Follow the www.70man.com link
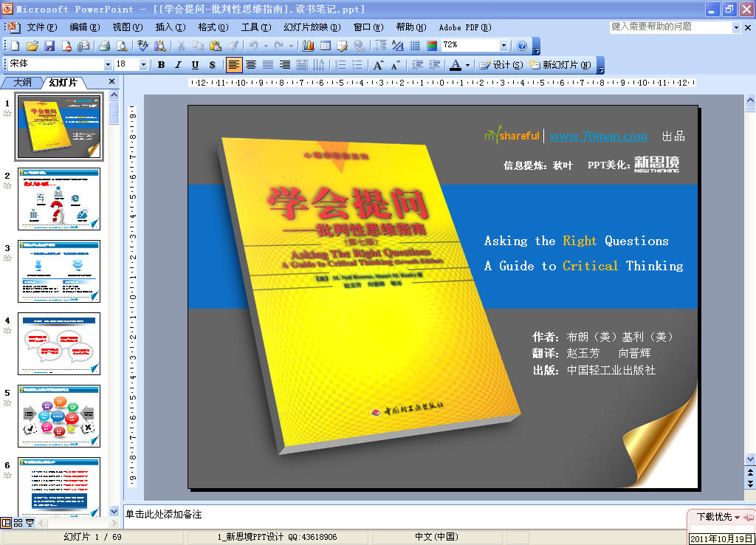Viewport: 756px width, 545px height. coord(598,136)
